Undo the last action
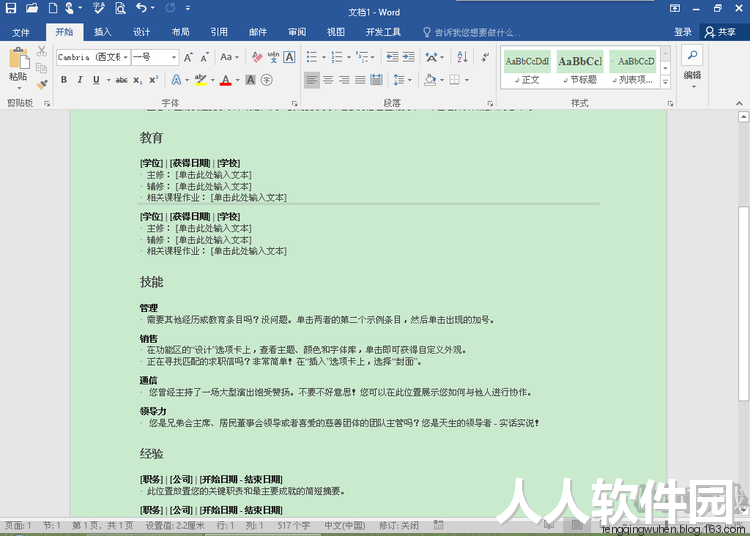Viewport: 750px width, 536px height. [x=141, y=8]
